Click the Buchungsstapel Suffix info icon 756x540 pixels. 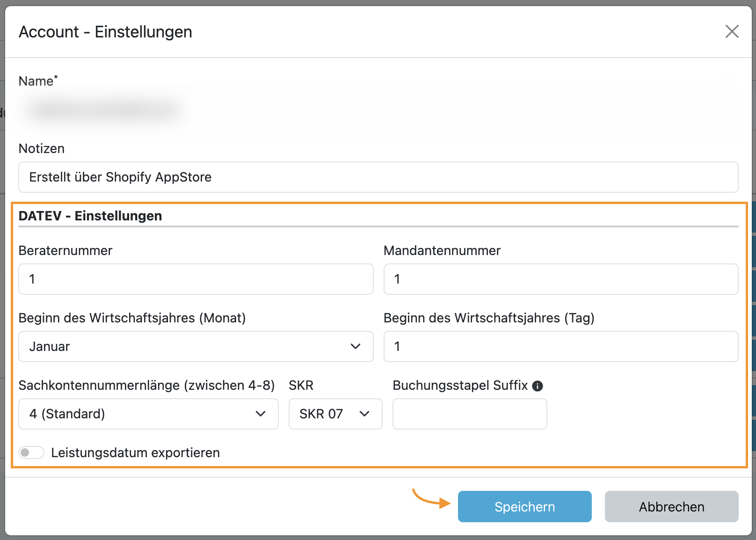click(538, 386)
